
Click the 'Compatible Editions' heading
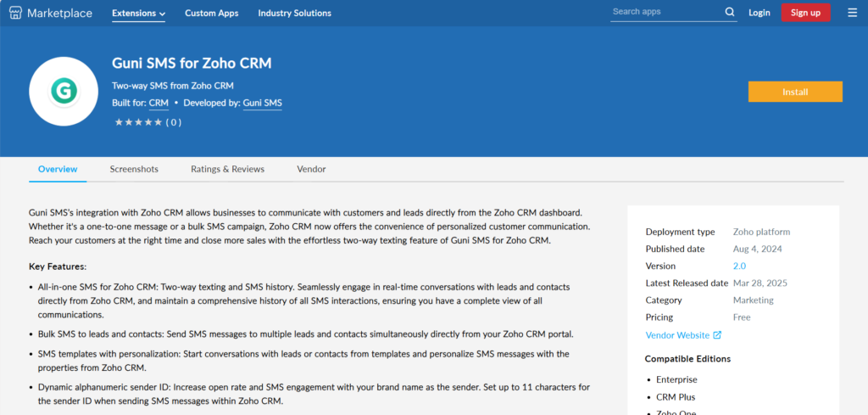687,359
